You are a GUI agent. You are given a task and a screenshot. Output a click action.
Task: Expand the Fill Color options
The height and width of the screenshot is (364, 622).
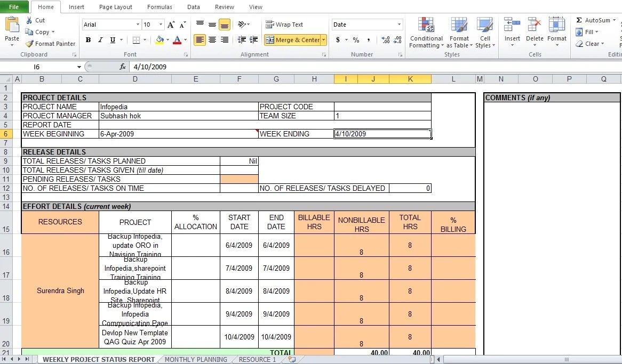pyautogui.click(x=169, y=40)
